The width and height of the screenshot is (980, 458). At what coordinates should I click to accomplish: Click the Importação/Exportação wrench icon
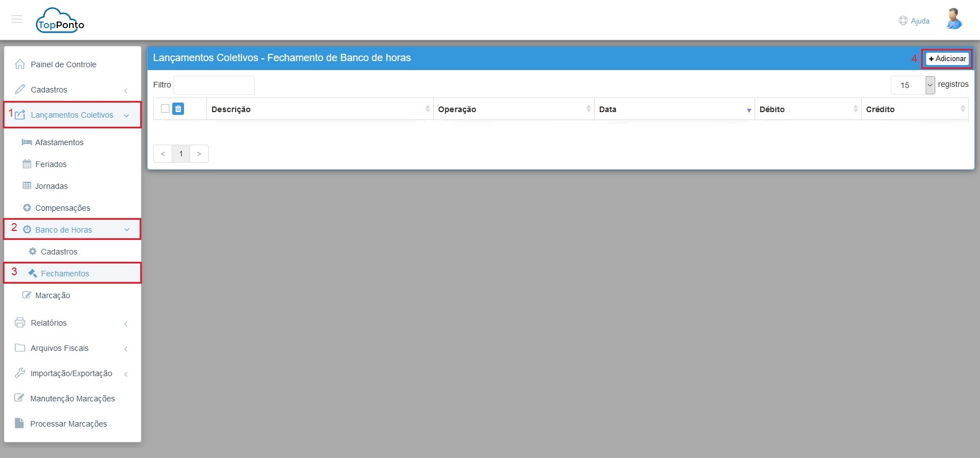point(20,373)
